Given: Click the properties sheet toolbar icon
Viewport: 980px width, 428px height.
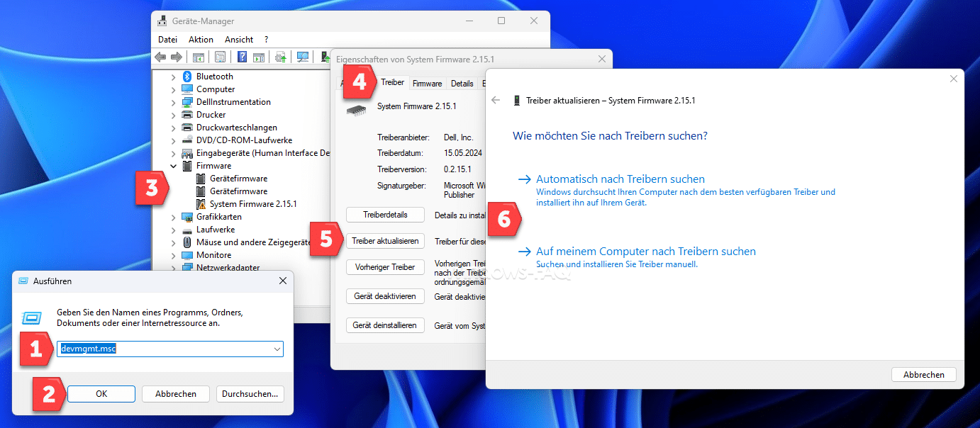Looking at the screenshot, I should click(x=221, y=57).
